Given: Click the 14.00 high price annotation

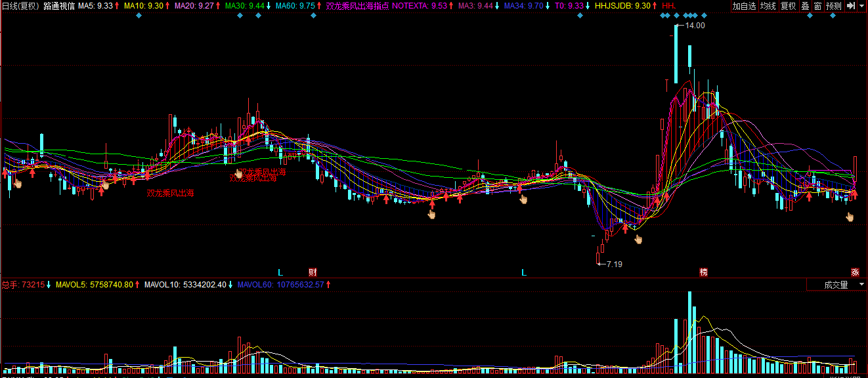Looking at the screenshot, I should [695, 26].
